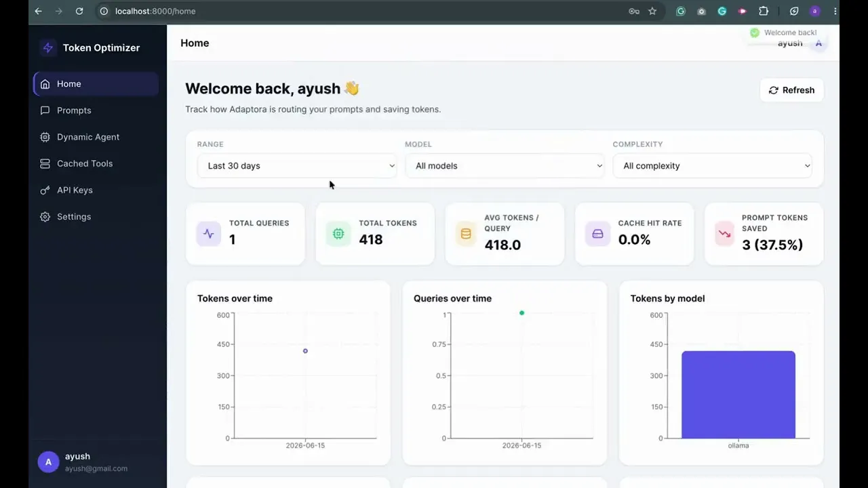Click the Chrome profile avatar icon
Screen dimensions: 868x488
click(x=815, y=11)
